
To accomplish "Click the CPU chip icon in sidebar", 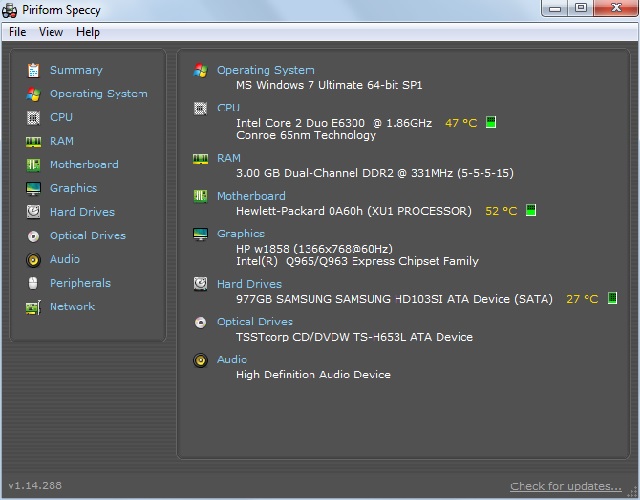I will pos(33,118).
